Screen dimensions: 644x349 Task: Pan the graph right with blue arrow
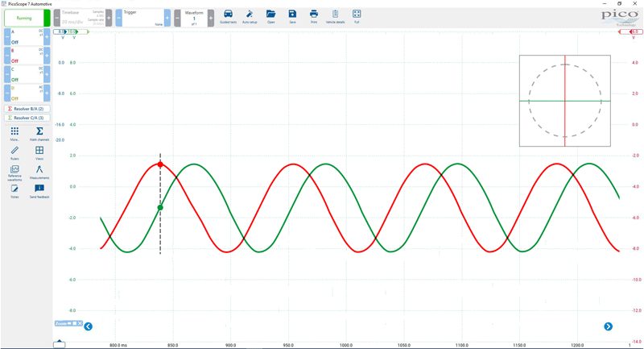609,326
